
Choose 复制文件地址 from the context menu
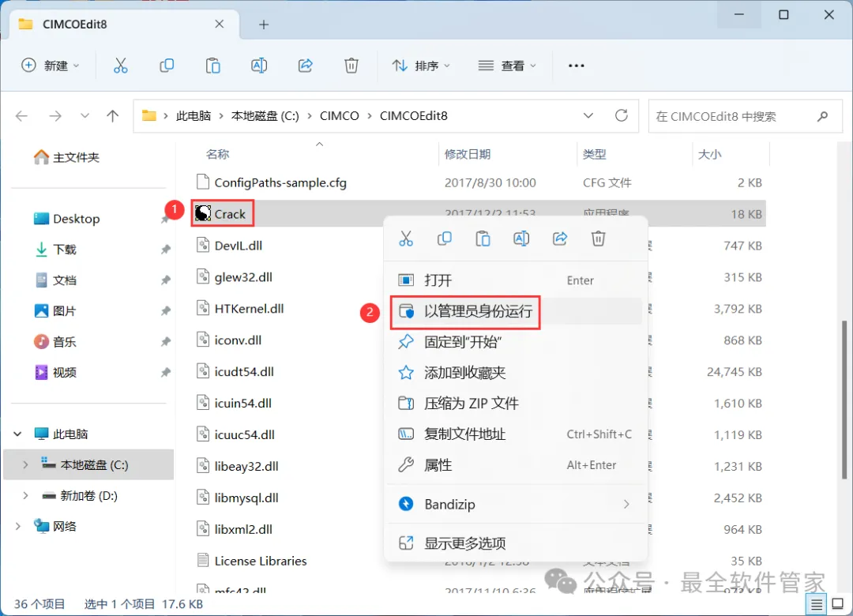click(x=516, y=434)
